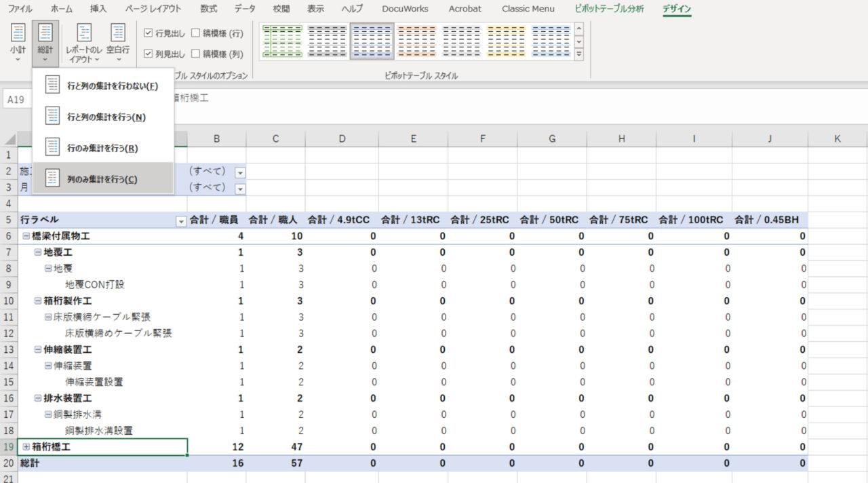Switch to the 数式 tab
This screenshot has height=483, width=868.
click(209, 9)
